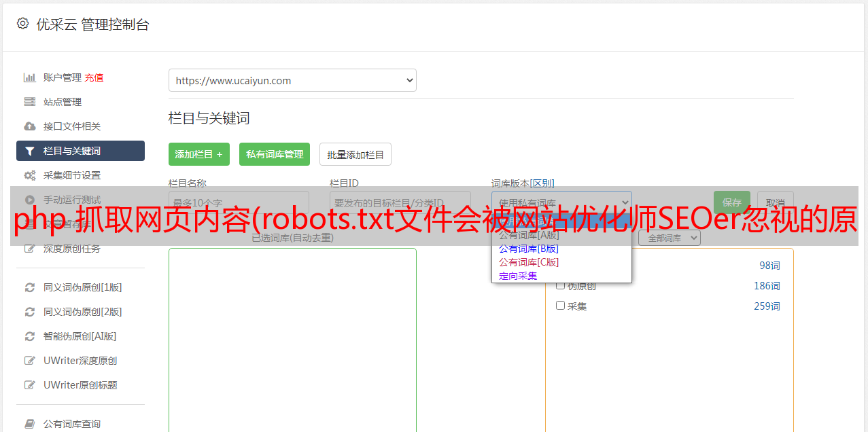The image size is (868, 432).
Task: Go to UWriter深度原创 page
Action: (80, 361)
